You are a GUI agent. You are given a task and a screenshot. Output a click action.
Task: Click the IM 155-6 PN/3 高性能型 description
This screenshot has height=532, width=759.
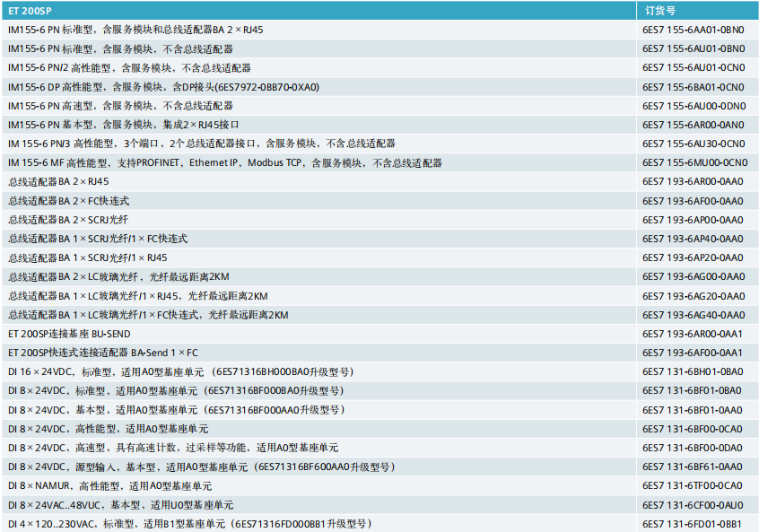pyautogui.click(x=201, y=144)
